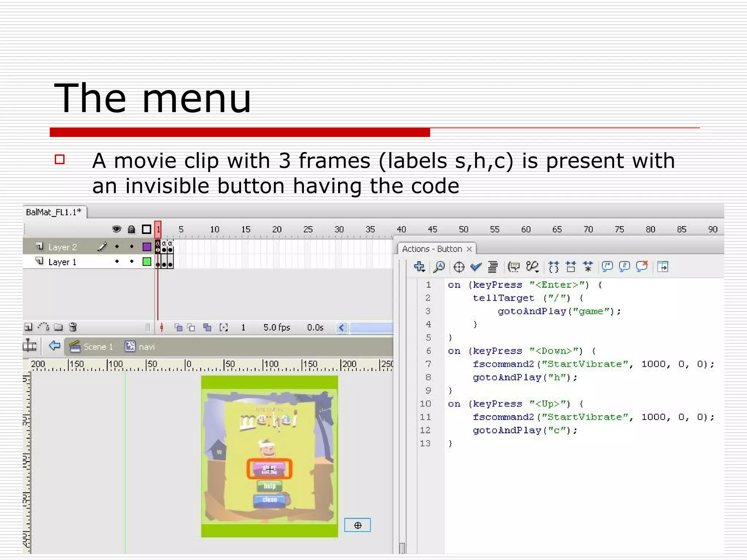Click Layer 1 green outline color swatch

click(147, 262)
